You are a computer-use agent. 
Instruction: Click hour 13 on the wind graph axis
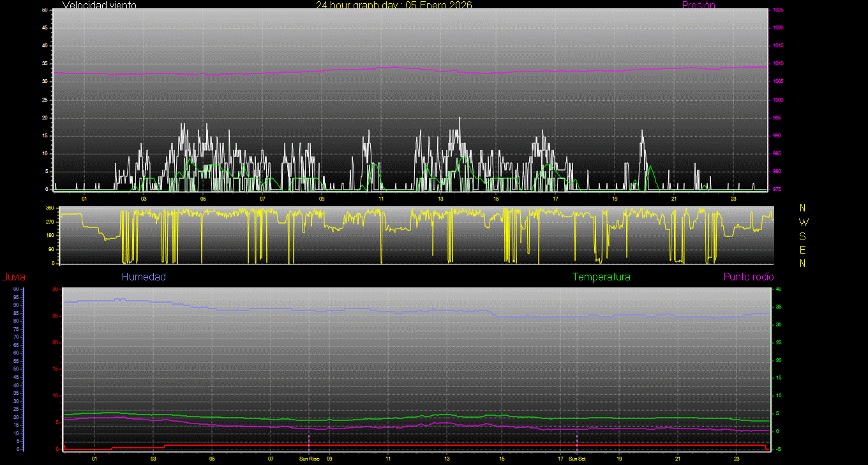coord(440,199)
